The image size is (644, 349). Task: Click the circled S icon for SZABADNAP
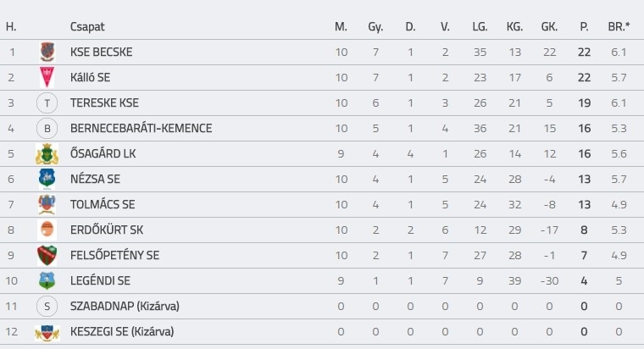pyautogui.click(x=47, y=307)
